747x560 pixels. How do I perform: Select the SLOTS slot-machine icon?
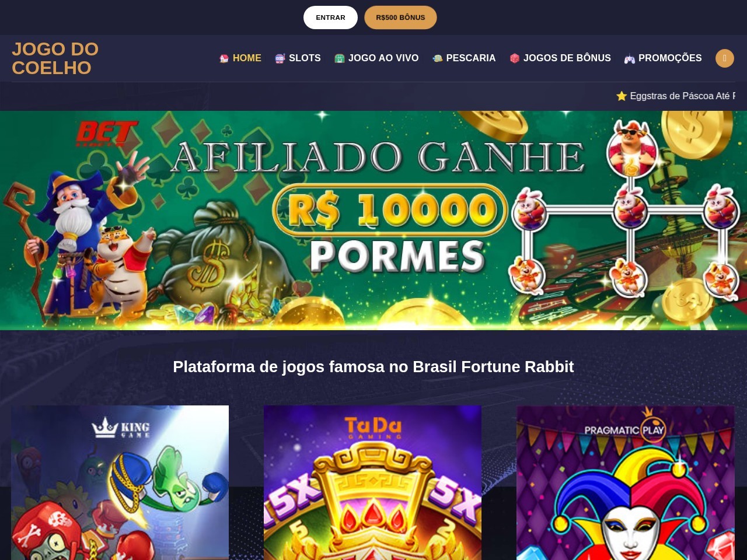280,58
